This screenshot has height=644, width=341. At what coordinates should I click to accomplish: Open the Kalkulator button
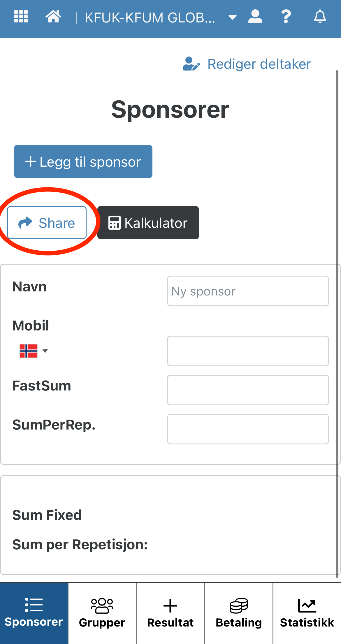pos(148,223)
